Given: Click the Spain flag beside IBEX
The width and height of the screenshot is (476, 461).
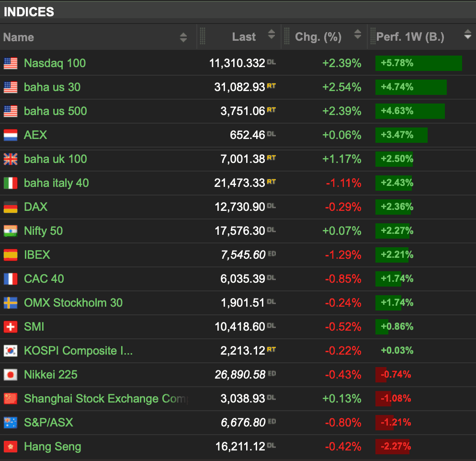Looking at the screenshot, I should coord(11,255).
